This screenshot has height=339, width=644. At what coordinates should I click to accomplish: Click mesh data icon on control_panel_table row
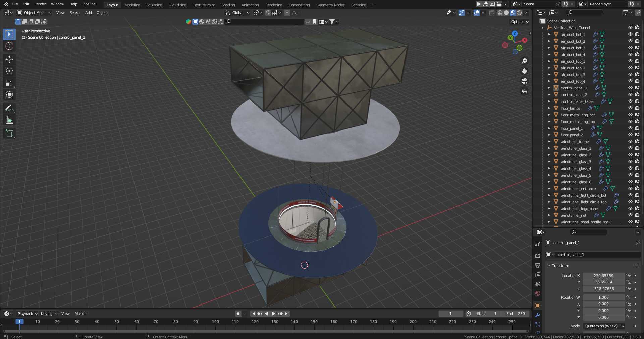point(610,101)
